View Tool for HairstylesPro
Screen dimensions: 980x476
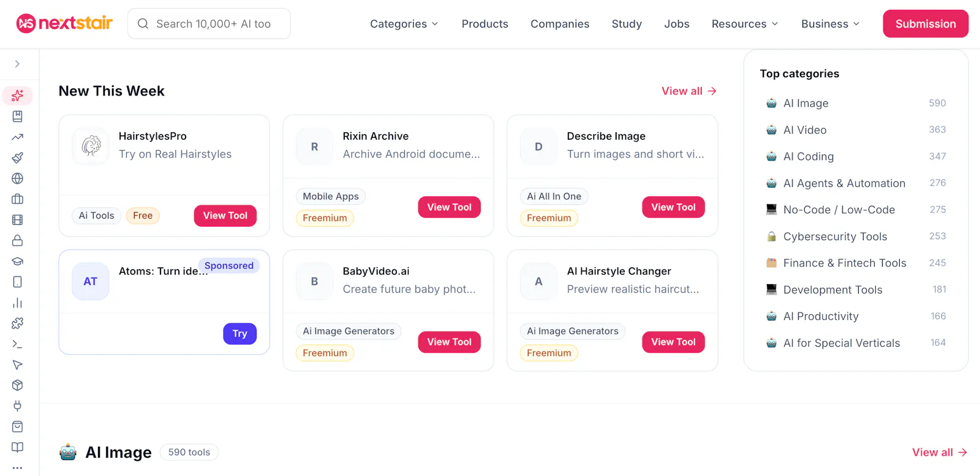click(x=225, y=216)
